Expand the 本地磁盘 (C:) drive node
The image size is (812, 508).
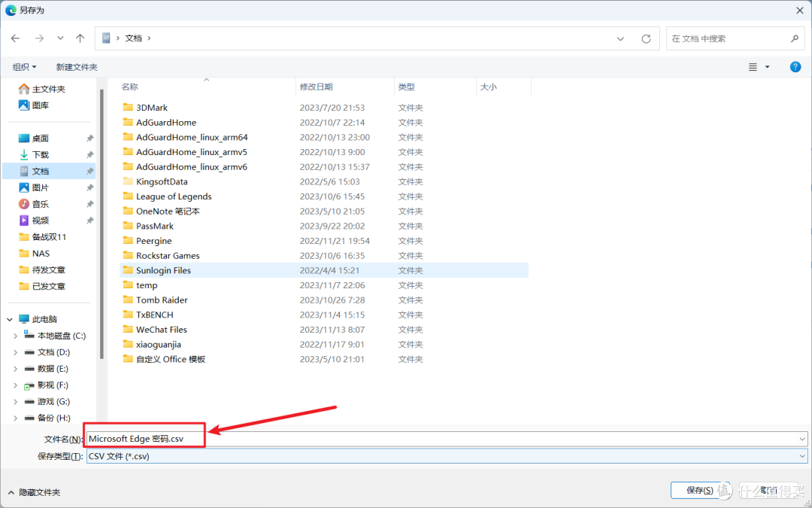15,336
